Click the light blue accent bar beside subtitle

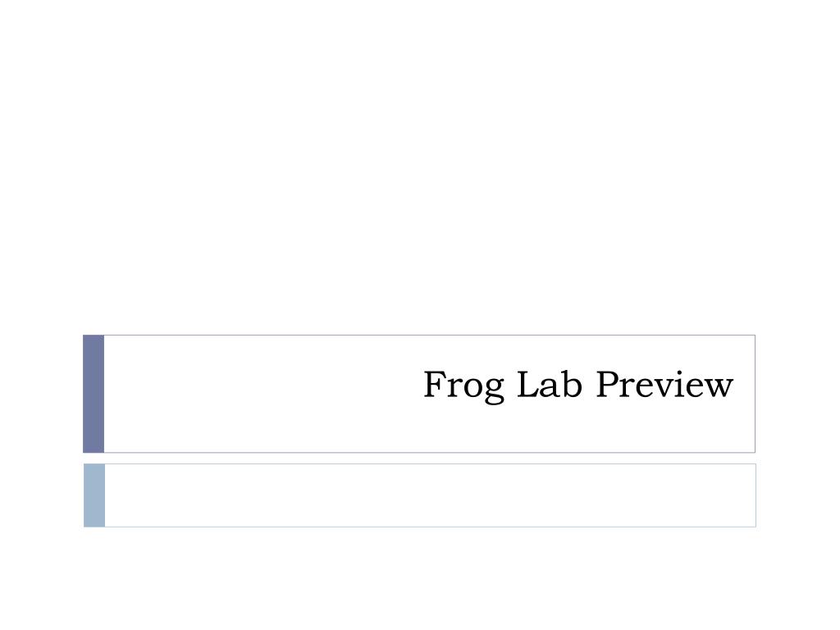point(94,495)
